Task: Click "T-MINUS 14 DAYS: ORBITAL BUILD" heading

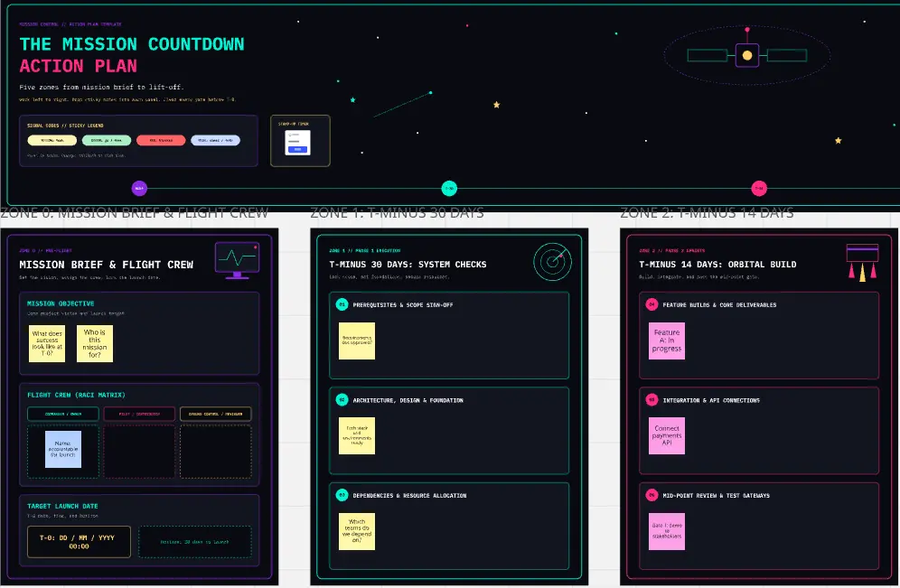Action: [x=718, y=265]
